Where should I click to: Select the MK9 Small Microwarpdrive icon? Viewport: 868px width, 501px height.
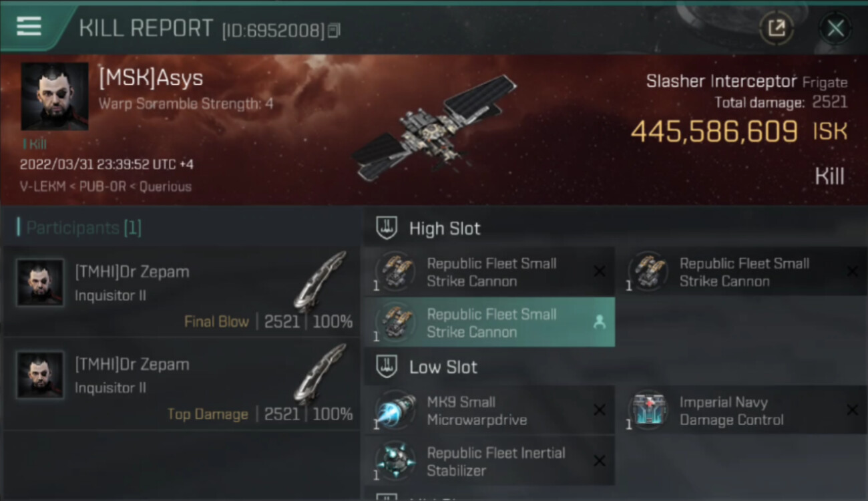(x=395, y=410)
